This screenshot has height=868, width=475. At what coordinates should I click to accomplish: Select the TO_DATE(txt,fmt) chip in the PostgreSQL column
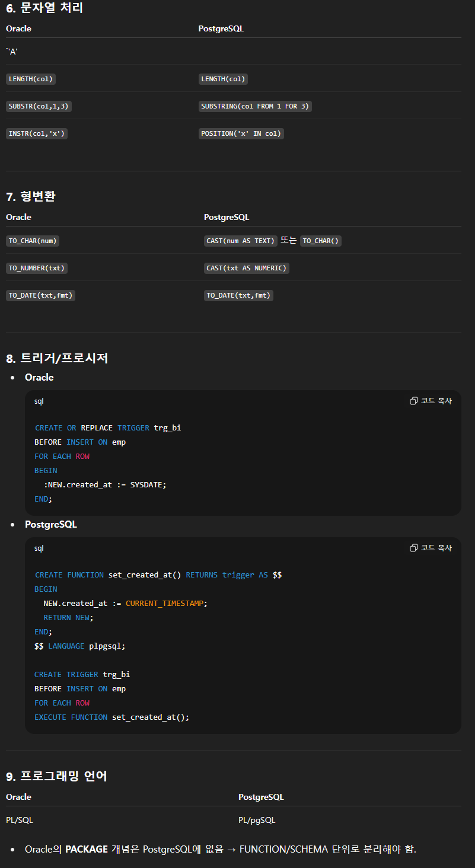click(238, 295)
